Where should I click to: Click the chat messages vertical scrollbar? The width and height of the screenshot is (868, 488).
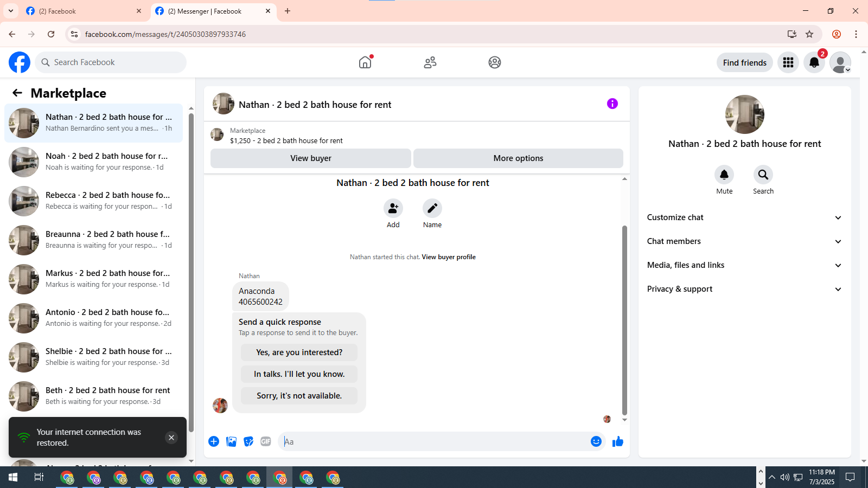624,320
